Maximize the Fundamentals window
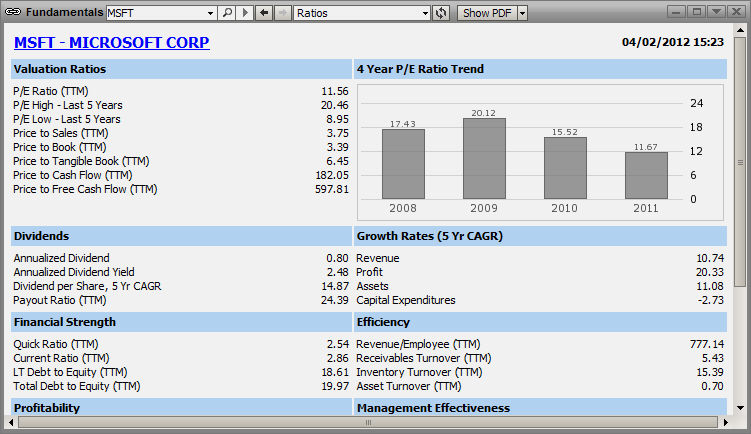Screen dimensions: 751x434 pos(696,12)
